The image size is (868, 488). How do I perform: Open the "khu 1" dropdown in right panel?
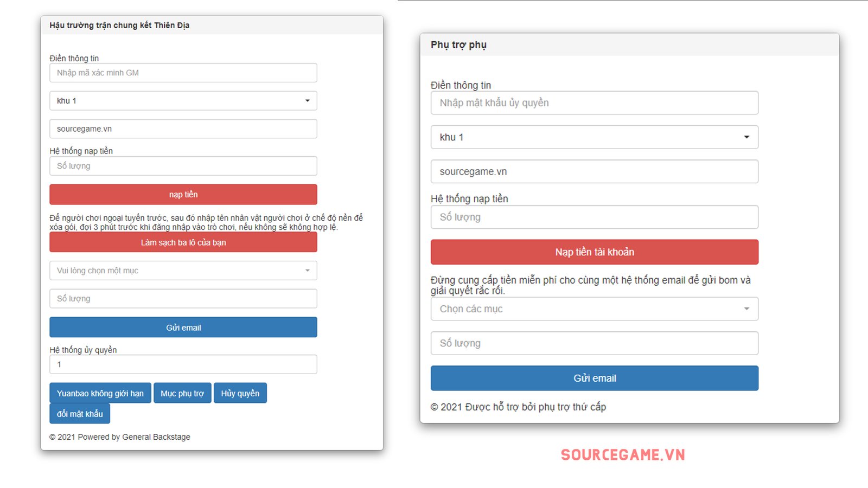pyautogui.click(x=594, y=137)
